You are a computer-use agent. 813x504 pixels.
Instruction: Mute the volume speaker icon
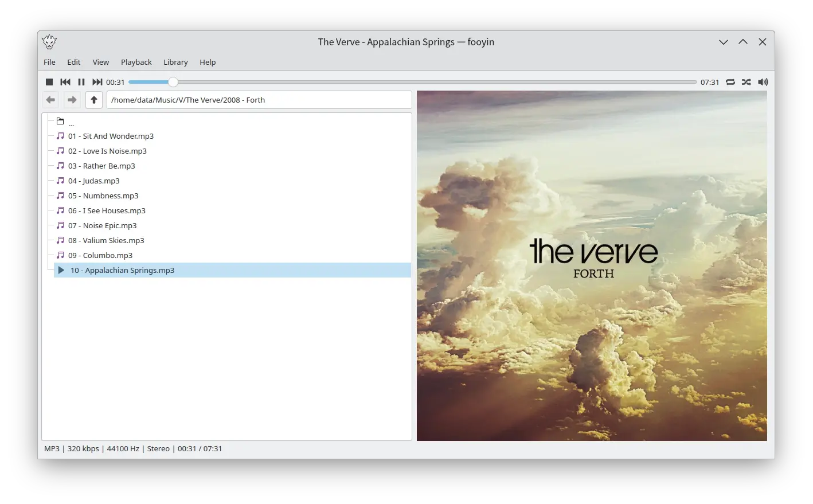pos(763,82)
